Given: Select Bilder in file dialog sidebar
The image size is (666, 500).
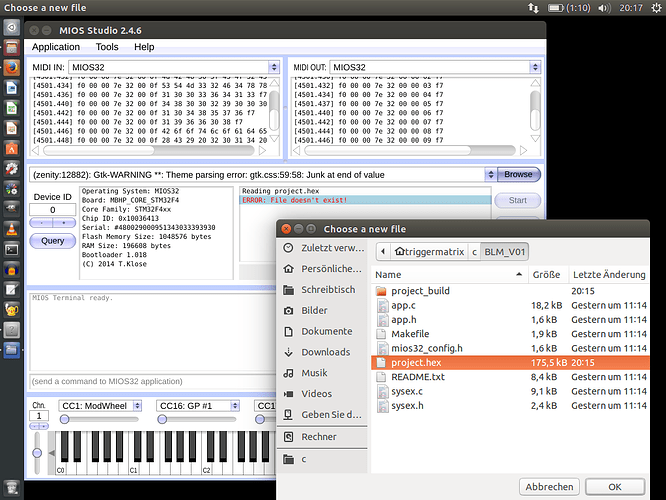Looking at the screenshot, I should click(324, 311).
